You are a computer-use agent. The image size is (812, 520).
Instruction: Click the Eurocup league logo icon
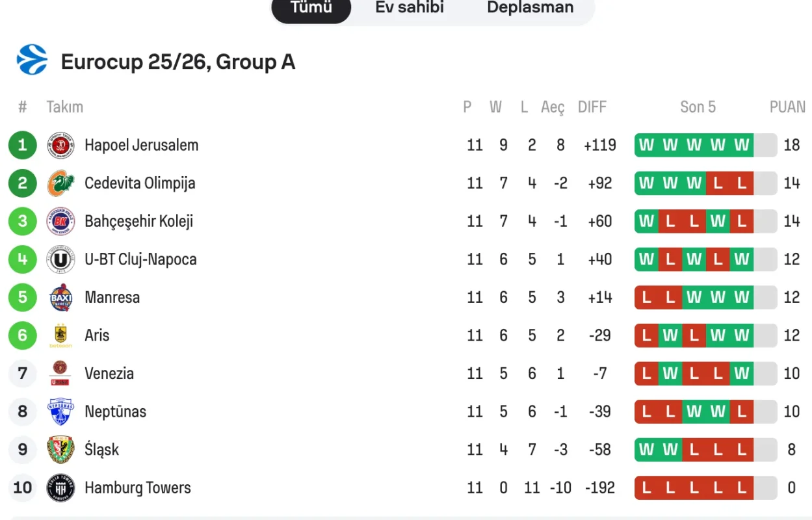[32, 60]
